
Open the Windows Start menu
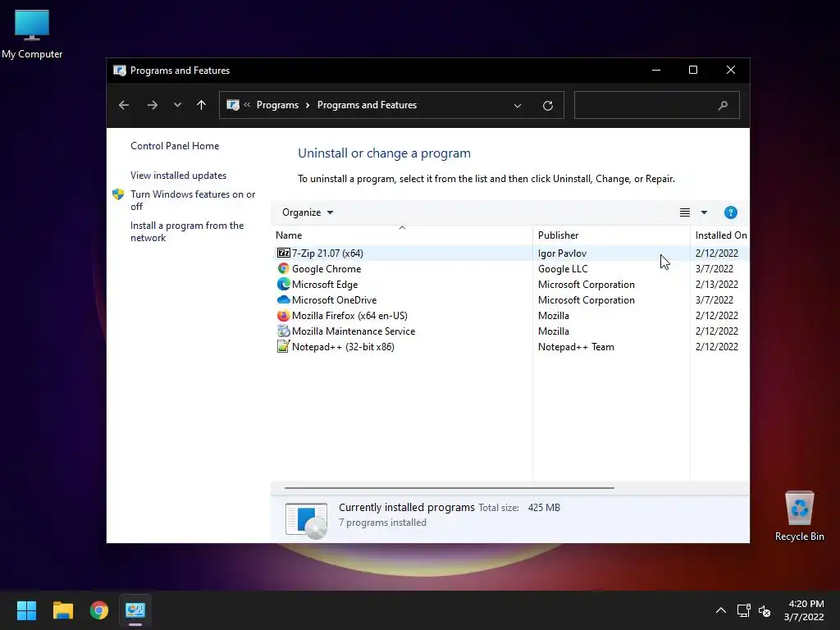pyautogui.click(x=26, y=610)
